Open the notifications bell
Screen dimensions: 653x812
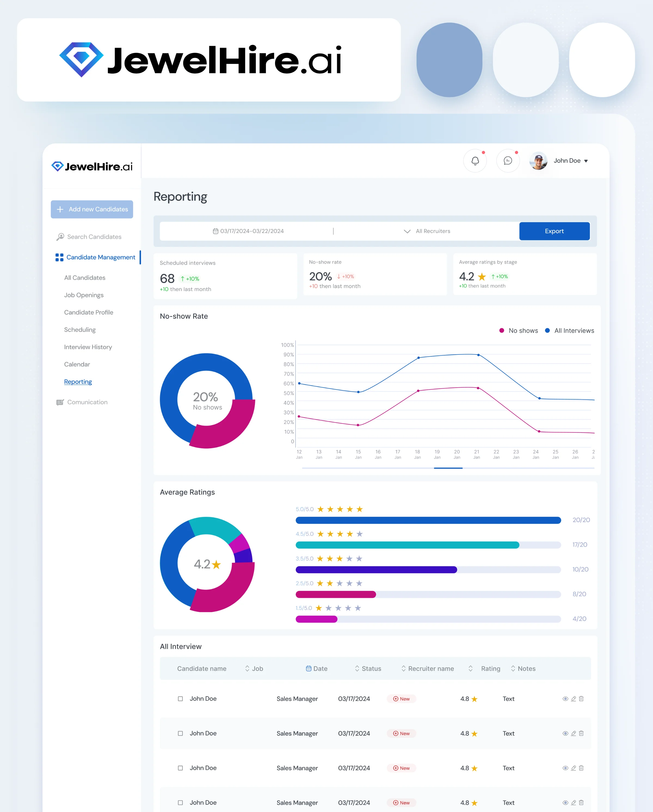[x=475, y=161]
